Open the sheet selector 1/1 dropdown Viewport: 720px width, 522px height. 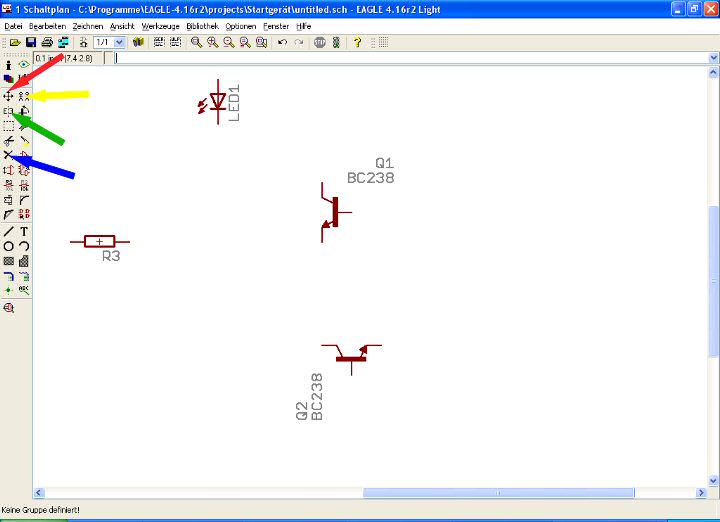[x=119, y=43]
